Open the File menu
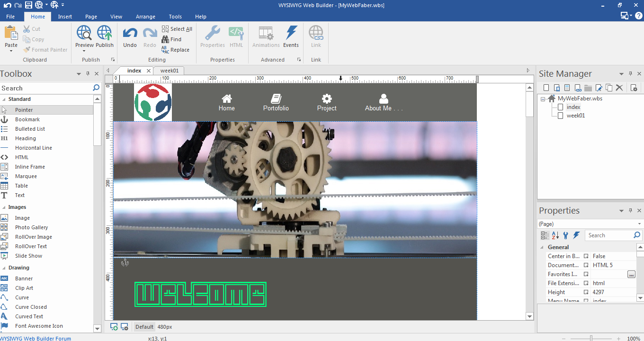Image resolution: width=644 pixels, height=341 pixels. coord(10,17)
